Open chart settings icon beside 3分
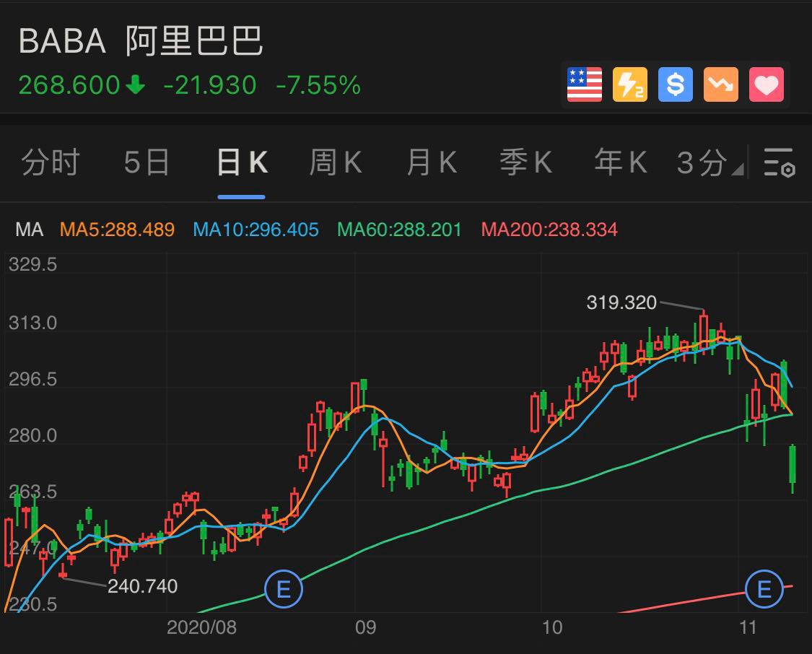The image size is (812, 654). coord(779,162)
